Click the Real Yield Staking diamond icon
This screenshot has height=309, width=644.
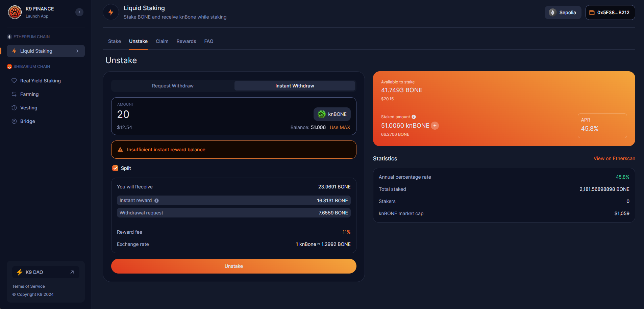tap(14, 81)
